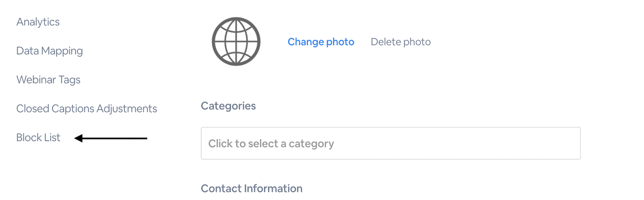Select Webinar Tags from the sidebar
Image resolution: width=644 pixels, height=200 pixels.
(48, 80)
